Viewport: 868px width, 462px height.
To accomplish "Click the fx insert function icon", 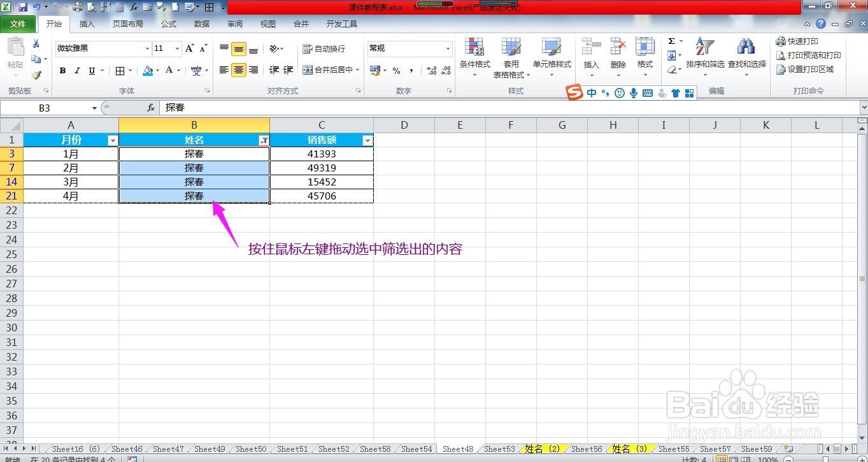I will (x=151, y=108).
